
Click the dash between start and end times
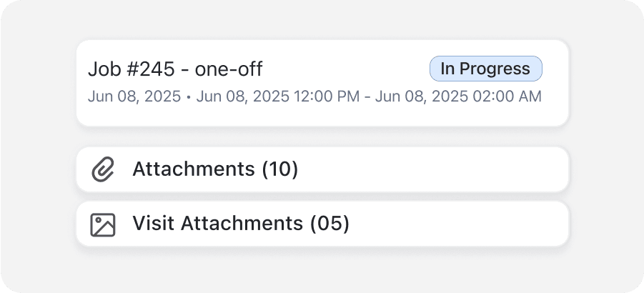tap(367, 96)
